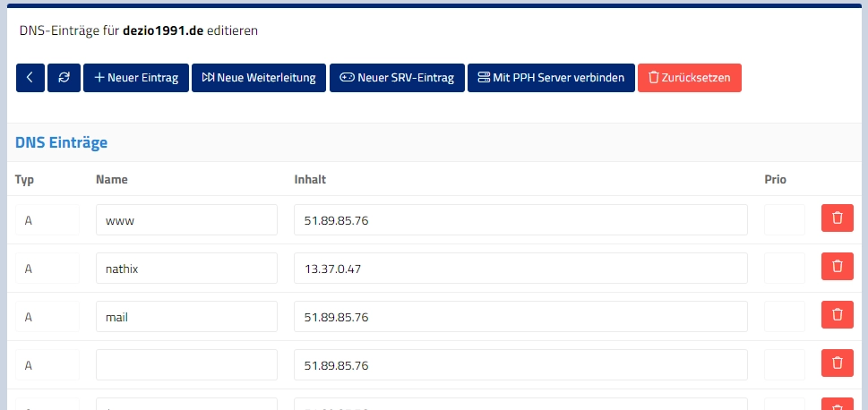868x410 pixels.
Task: Click Mit PPH Server verbinden
Action: pyautogui.click(x=552, y=78)
